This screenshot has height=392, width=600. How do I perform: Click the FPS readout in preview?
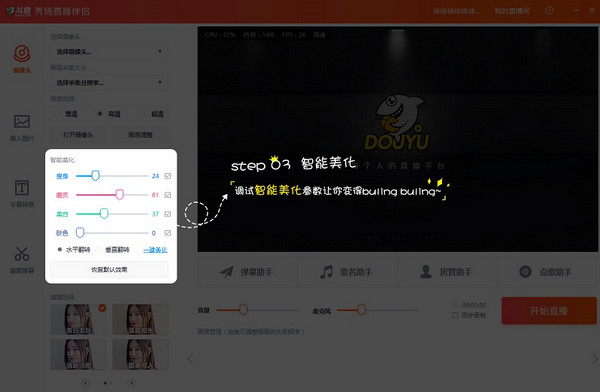(294, 35)
